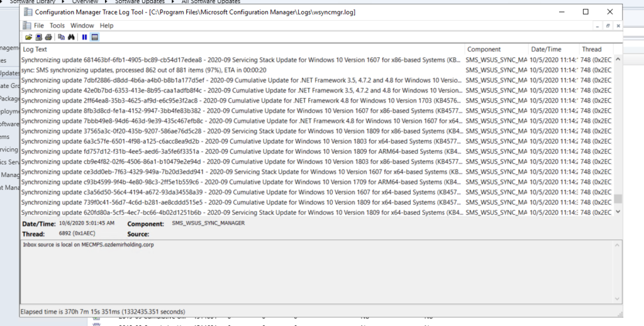The height and width of the screenshot is (326, 644).
Task: Select log row for update 42e0b7bd-6353
Action: [x=317, y=90]
